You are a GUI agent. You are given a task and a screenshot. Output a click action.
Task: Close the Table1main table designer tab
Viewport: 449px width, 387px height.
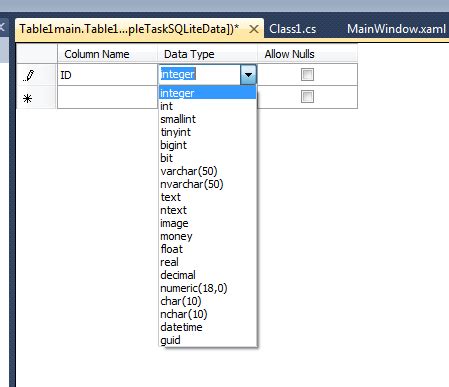pyautogui.click(x=254, y=29)
